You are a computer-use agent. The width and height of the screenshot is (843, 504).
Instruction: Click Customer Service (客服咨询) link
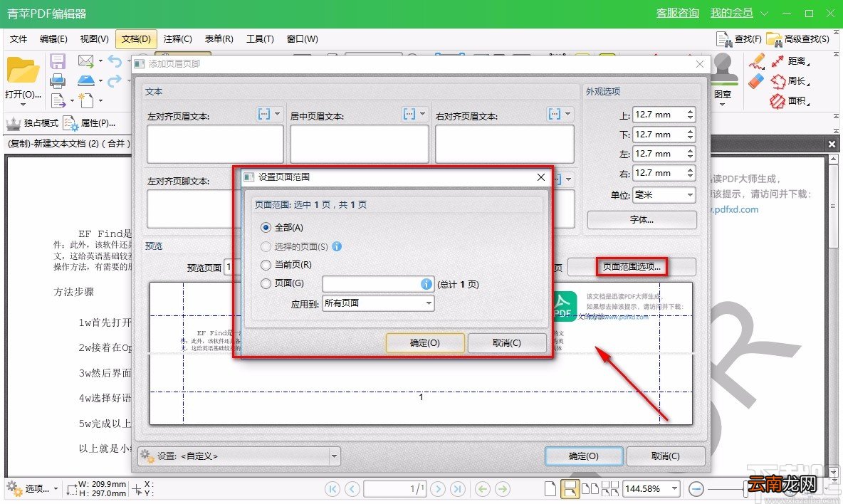(x=677, y=13)
